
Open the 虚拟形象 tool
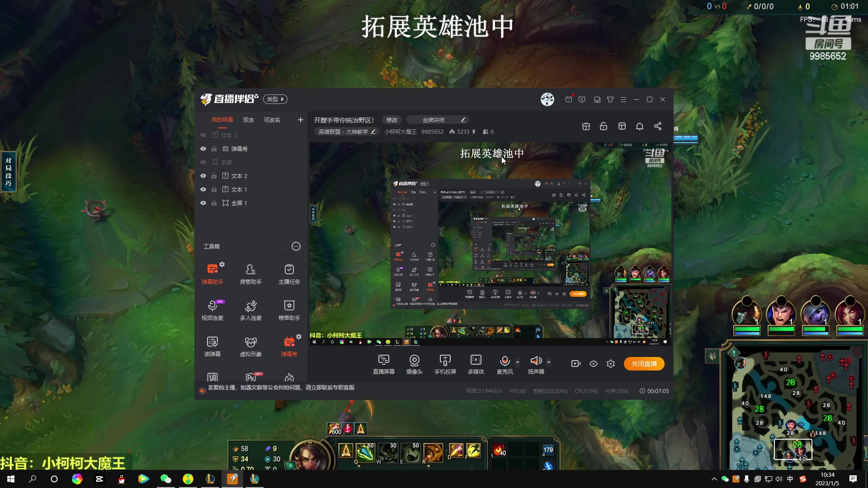250,346
